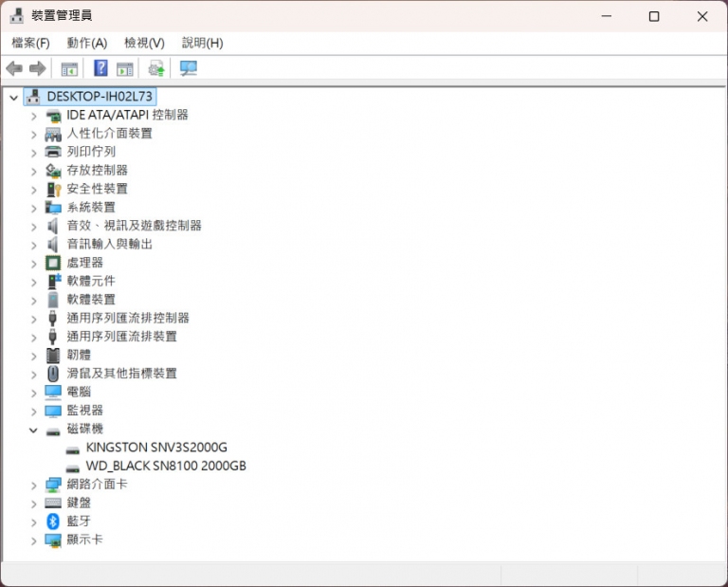Viewport: 728px width, 587px height.
Task: Click the mouse icon for 滑鼠及其他指標裝置
Action: pos(53,374)
